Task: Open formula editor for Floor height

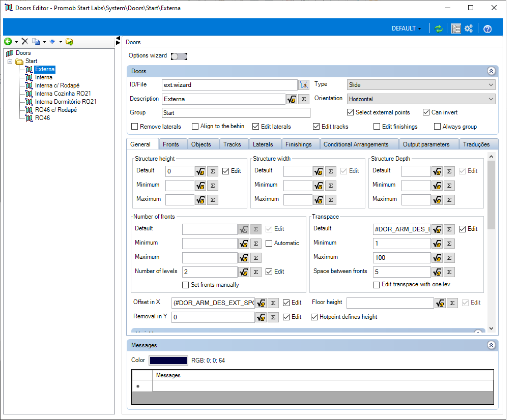Action: pos(440,303)
